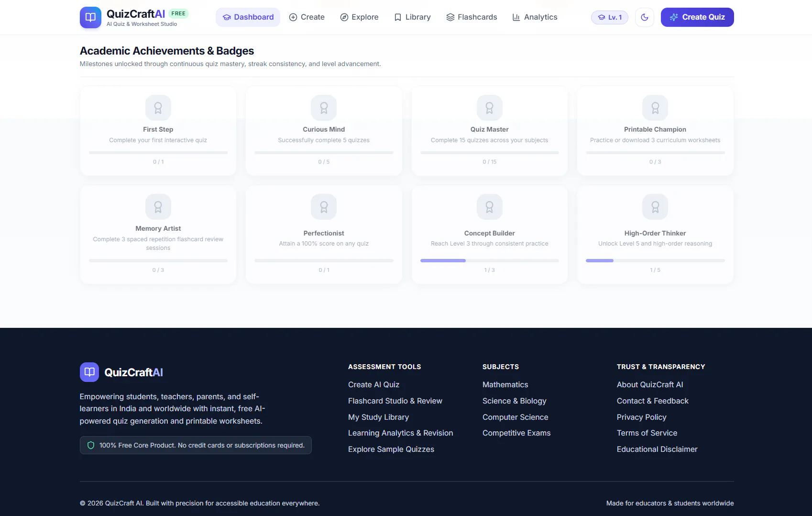Visit Explore Sample Quizzes link
Viewport: 812px width, 516px height.
391,449
